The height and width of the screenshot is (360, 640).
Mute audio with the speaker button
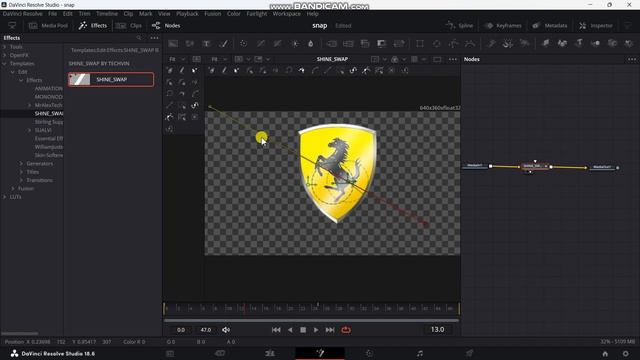coord(226,330)
